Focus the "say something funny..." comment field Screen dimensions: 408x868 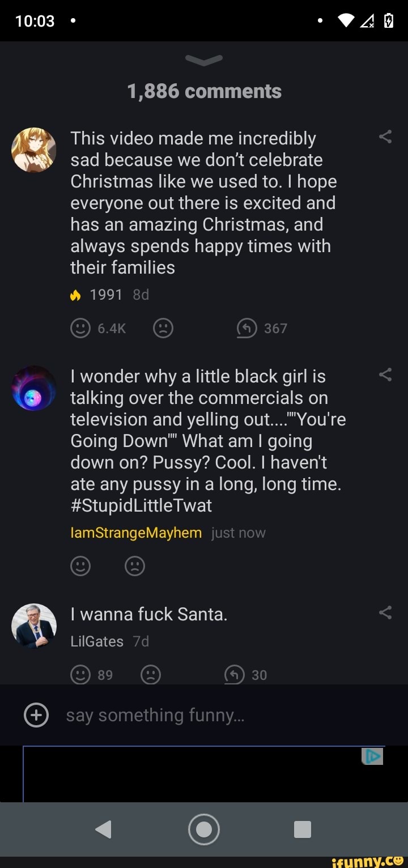click(215, 715)
